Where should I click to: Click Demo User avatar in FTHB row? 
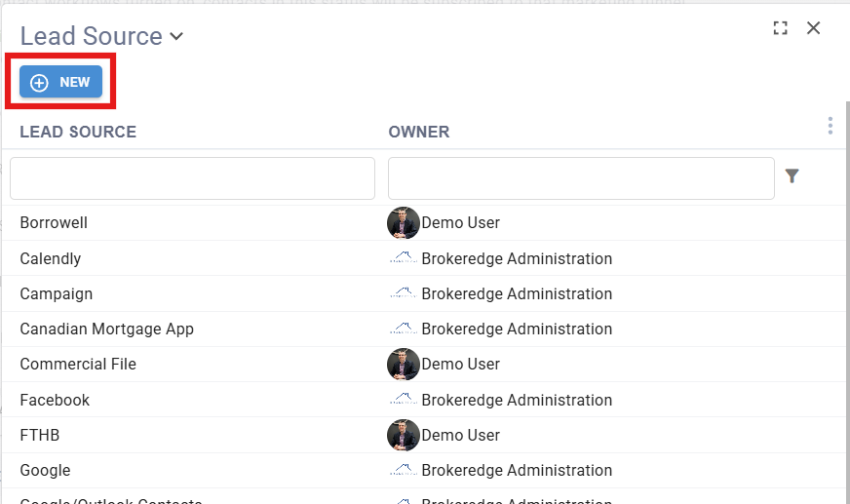click(403, 435)
